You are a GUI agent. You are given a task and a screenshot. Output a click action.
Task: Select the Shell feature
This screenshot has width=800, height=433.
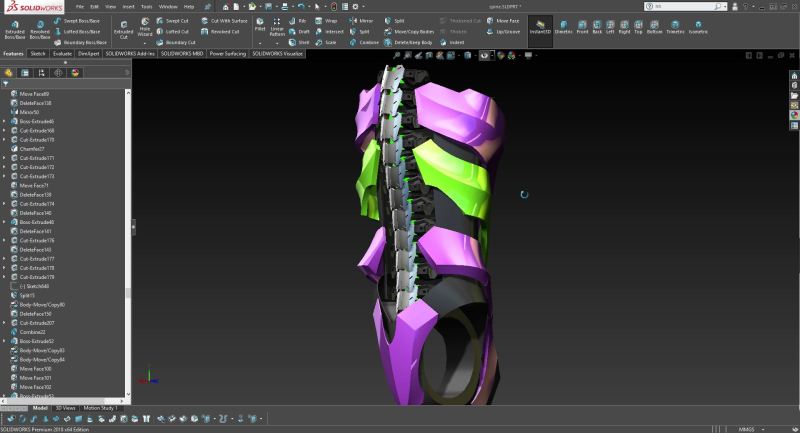tap(299, 42)
